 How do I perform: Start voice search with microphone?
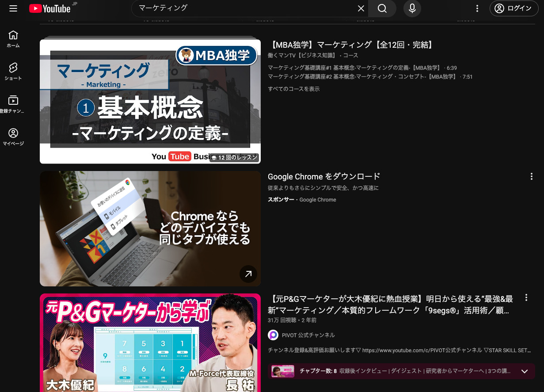pos(412,9)
